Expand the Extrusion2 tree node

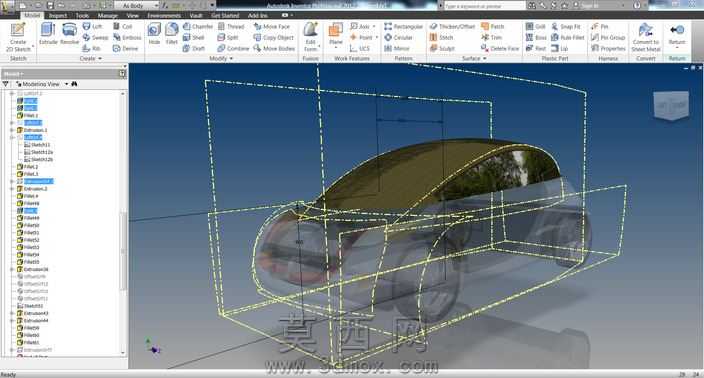point(12,189)
